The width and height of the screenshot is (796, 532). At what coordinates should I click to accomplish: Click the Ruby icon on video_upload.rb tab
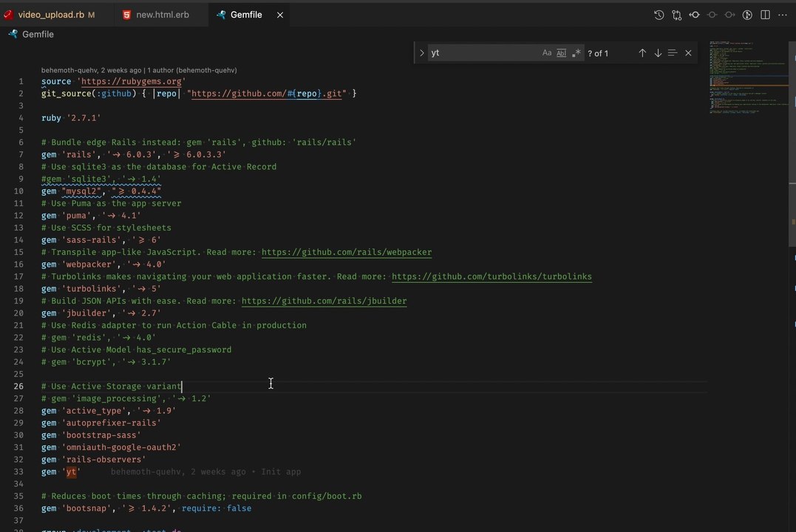click(8, 15)
